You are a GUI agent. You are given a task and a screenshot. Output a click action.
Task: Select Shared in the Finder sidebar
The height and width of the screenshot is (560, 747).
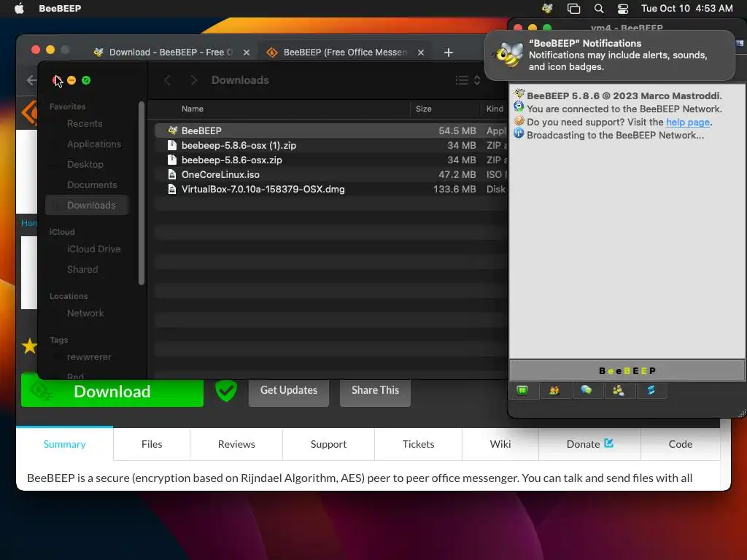(82, 270)
